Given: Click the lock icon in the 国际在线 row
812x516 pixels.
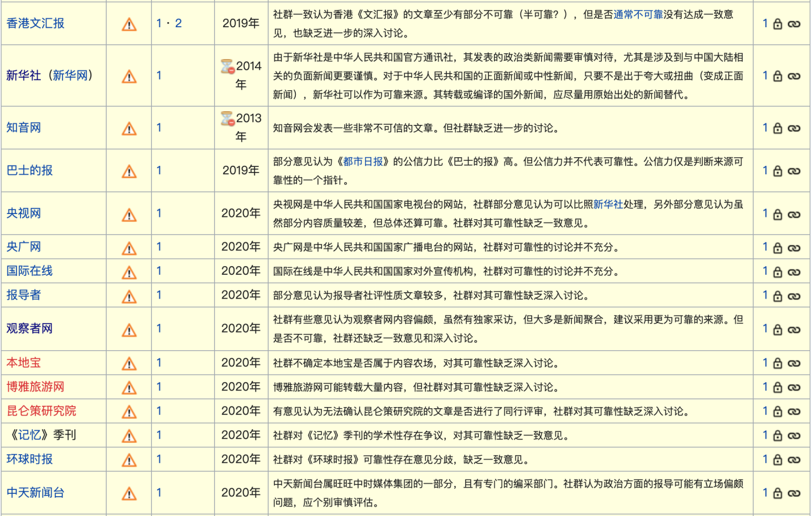Looking at the screenshot, I should point(777,272).
